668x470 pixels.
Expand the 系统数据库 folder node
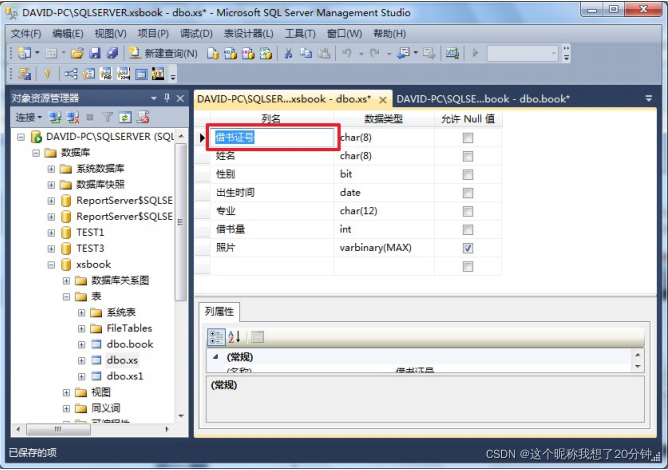coord(51,169)
